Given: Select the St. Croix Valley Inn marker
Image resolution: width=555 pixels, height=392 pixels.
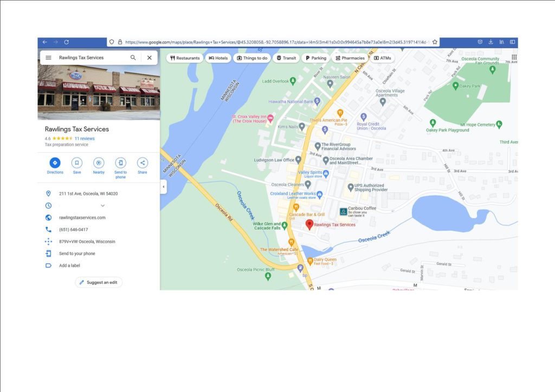Looking at the screenshot, I should 270,119.
